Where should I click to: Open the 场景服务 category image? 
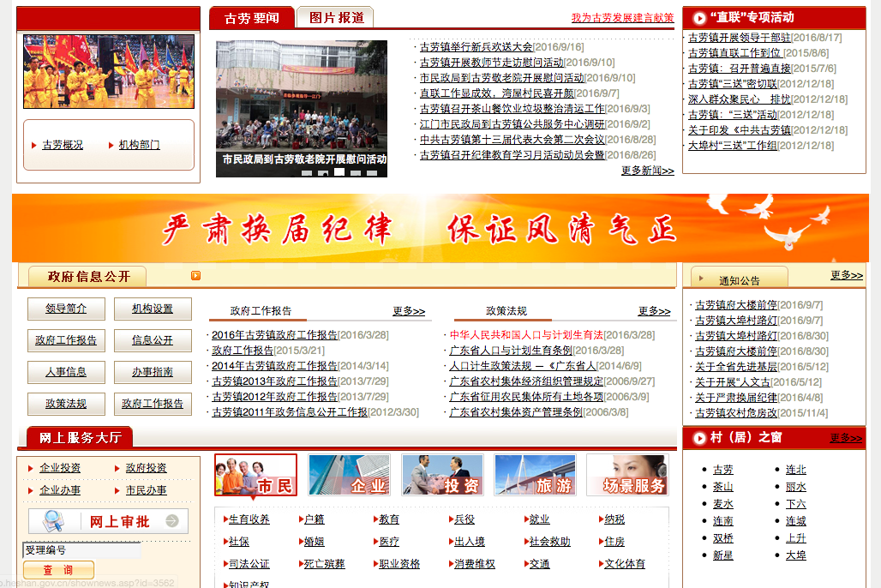(x=627, y=475)
